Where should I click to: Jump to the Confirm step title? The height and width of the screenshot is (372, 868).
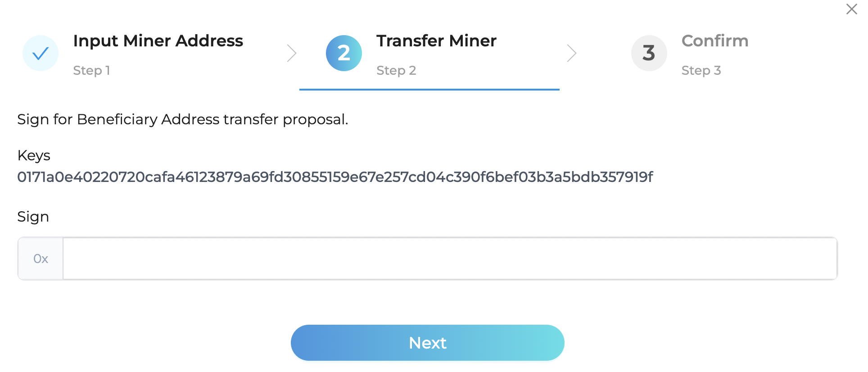pos(715,41)
